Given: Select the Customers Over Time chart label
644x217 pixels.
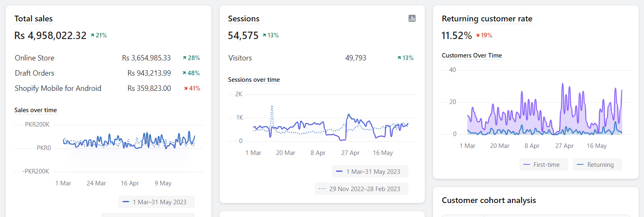Looking at the screenshot, I should pyautogui.click(x=472, y=55).
